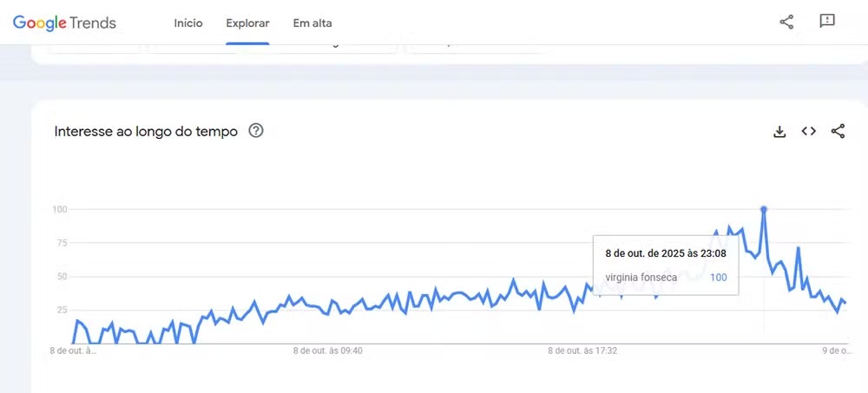This screenshot has width=868, height=393.
Task: Click the 100 label on the vertical axis
Action: click(60, 209)
